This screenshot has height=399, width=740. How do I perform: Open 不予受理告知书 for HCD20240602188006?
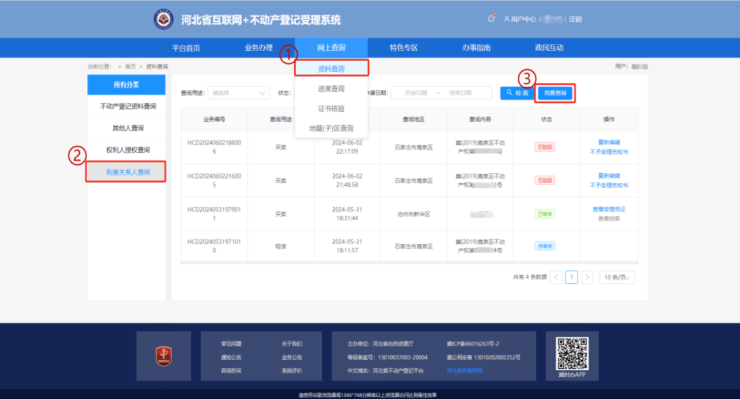tap(609, 152)
